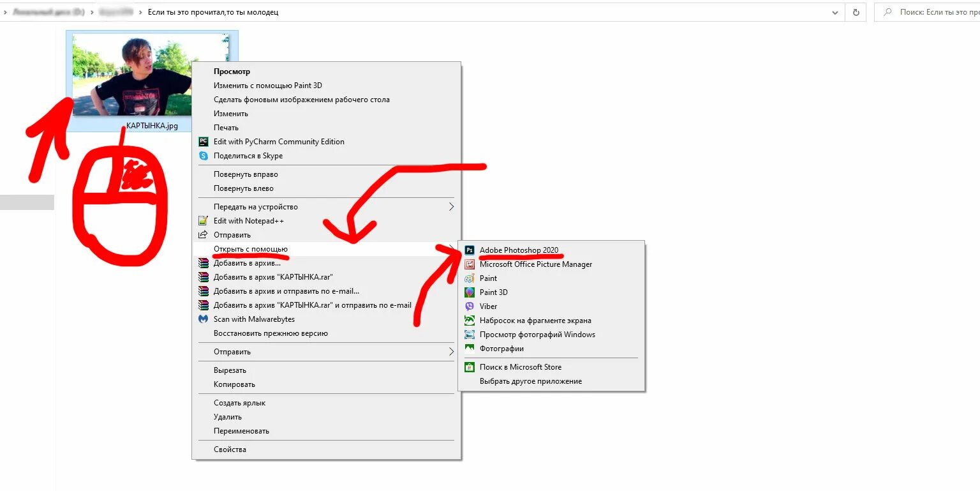Viewport: 980px width, 491px height.
Task: Click the Windows Photo Viewer icon
Action: pos(470,335)
